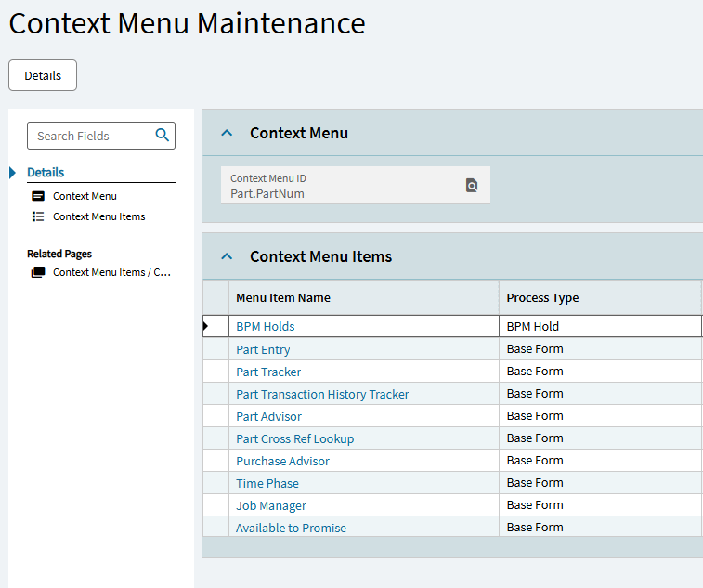This screenshot has height=588, width=703.
Task: Click row selector cell for Part Tracker
Action: tap(215, 372)
